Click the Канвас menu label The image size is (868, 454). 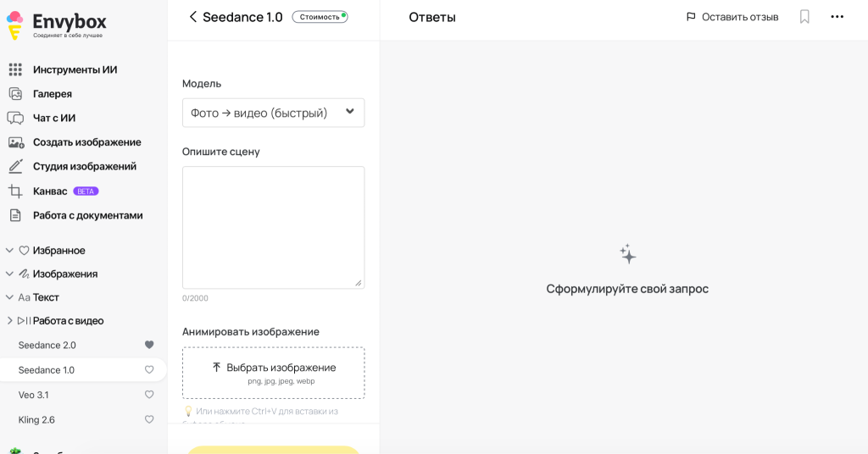click(x=50, y=191)
